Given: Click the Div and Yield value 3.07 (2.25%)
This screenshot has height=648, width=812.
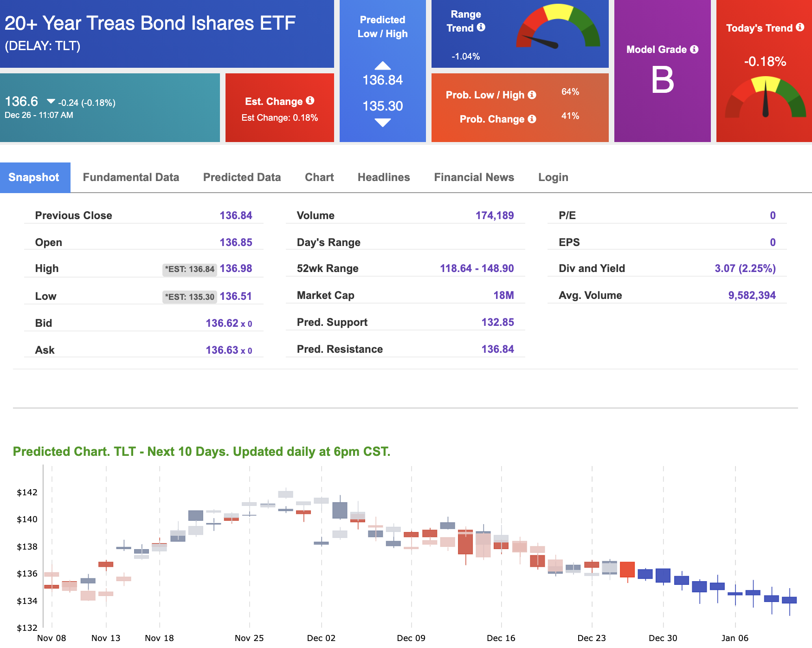Looking at the screenshot, I should pyautogui.click(x=745, y=268).
